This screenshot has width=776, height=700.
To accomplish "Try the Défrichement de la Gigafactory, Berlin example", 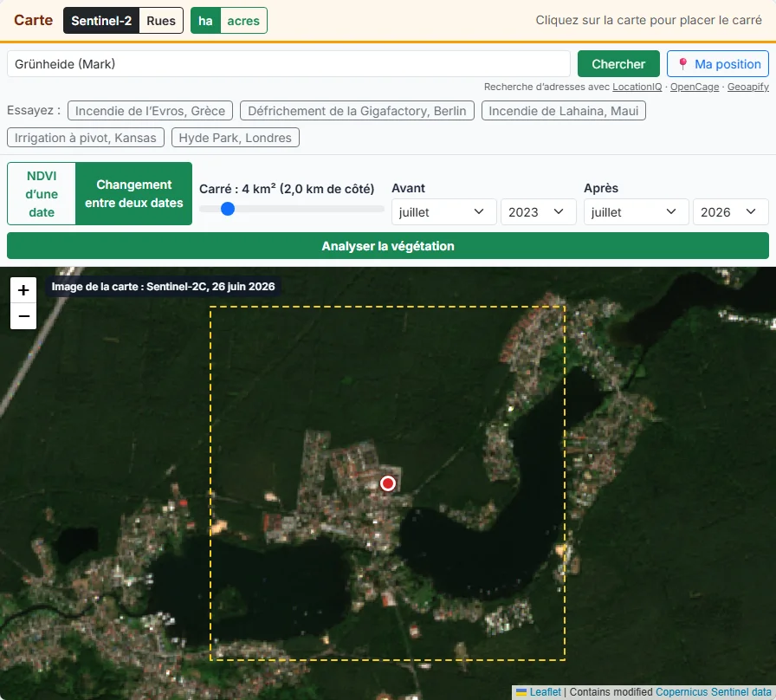I will 357,111.
